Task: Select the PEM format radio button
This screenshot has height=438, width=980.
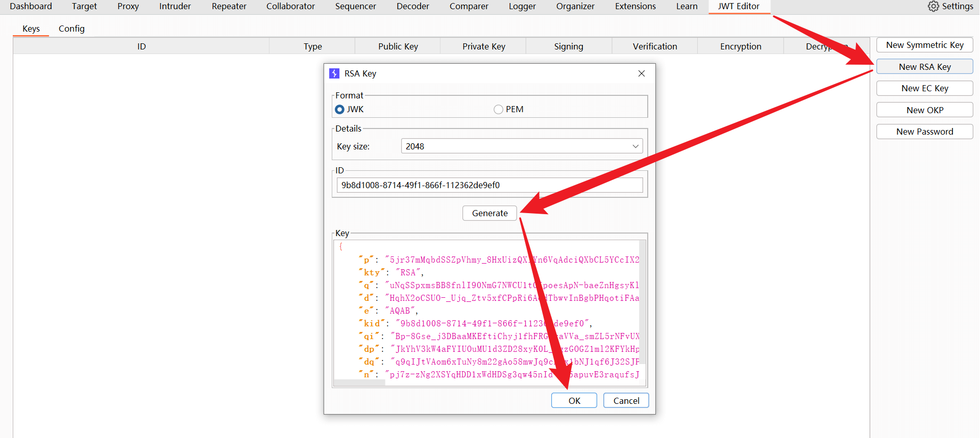Action: tap(498, 110)
